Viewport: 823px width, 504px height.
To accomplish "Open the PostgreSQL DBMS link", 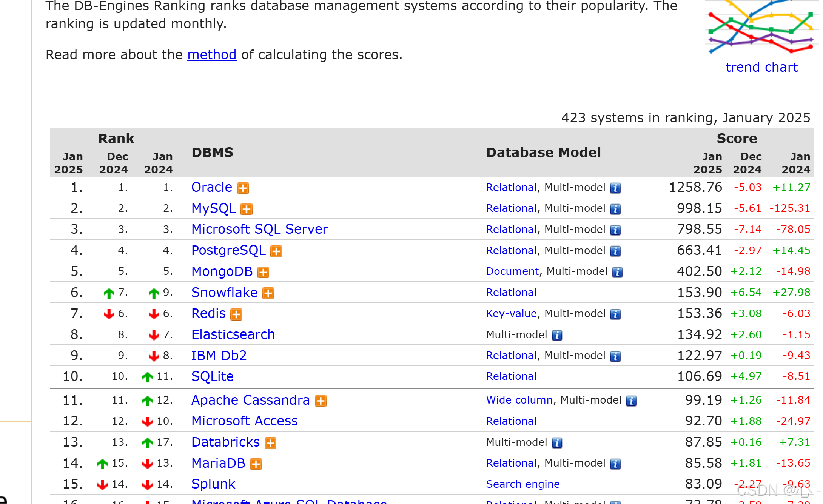I will 228,251.
